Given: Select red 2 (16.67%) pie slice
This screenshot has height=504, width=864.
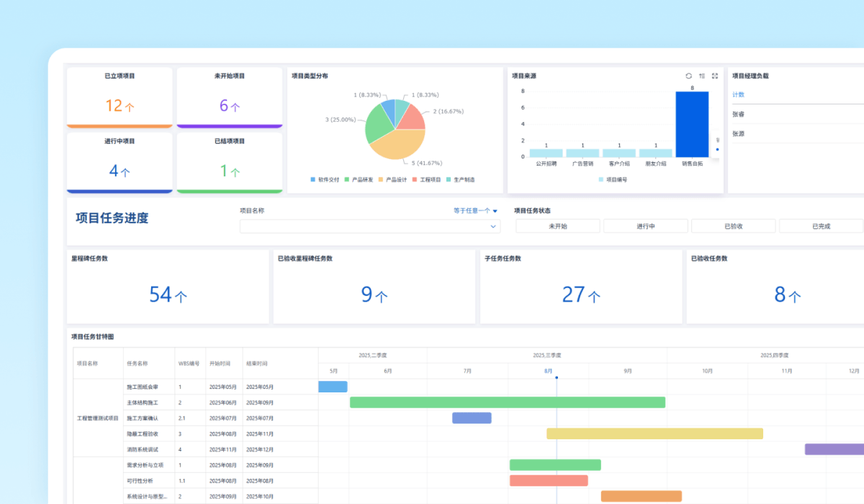Looking at the screenshot, I should coord(413,119).
